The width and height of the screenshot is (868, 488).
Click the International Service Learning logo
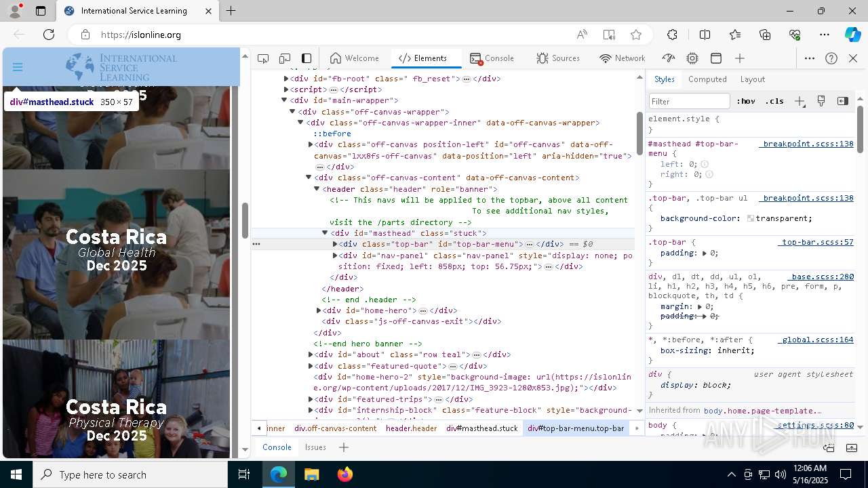(121, 67)
